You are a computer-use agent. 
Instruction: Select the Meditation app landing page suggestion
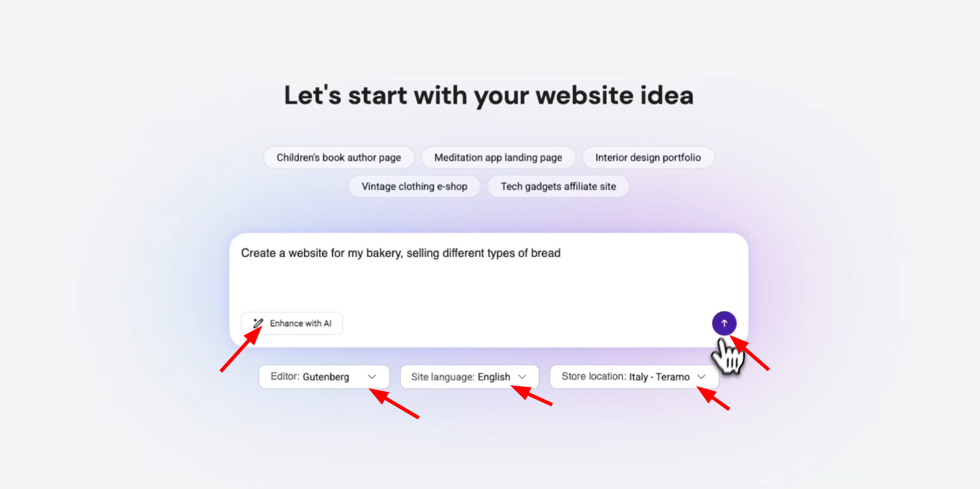(498, 158)
